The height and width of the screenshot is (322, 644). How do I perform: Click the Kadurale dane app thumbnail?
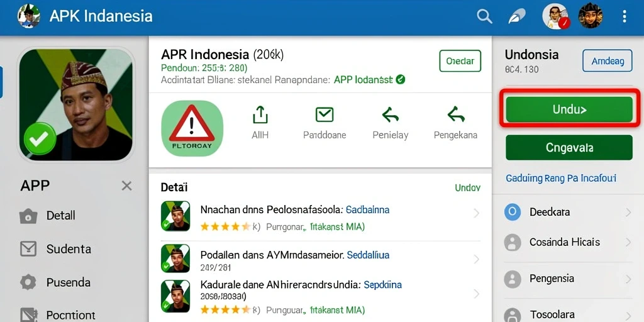(x=175, y=296)
